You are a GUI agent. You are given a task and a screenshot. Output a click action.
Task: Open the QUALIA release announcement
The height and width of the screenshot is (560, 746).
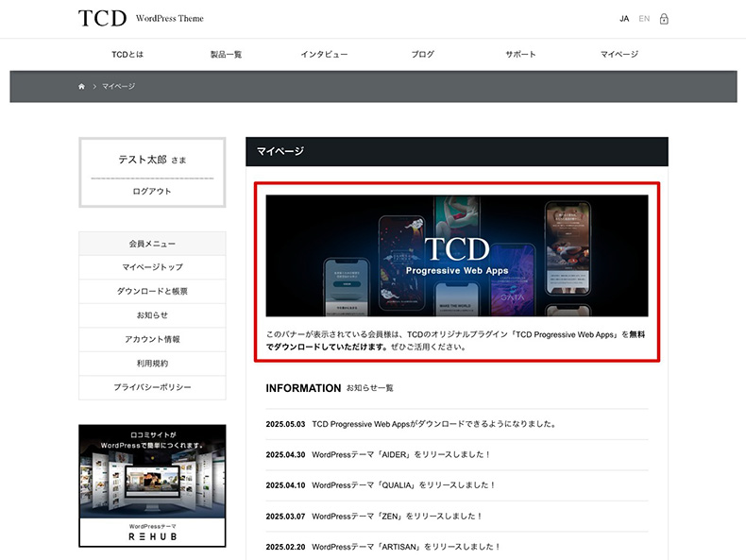(x=403, y=485)
